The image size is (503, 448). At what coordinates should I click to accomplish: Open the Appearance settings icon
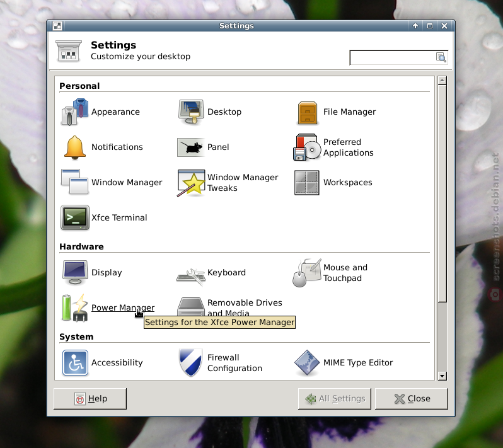(75, 112)
